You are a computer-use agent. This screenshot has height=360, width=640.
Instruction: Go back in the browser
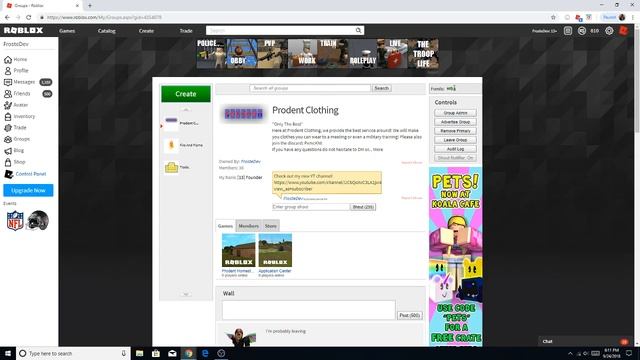coord(7,17)
